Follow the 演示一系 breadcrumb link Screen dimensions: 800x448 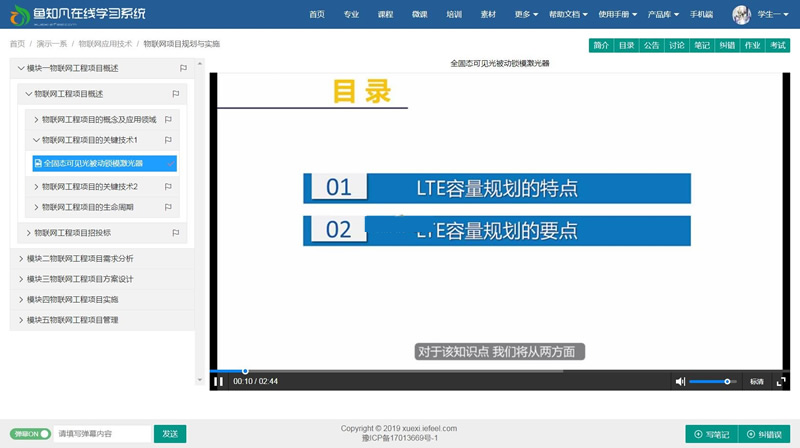coord(52,44)
